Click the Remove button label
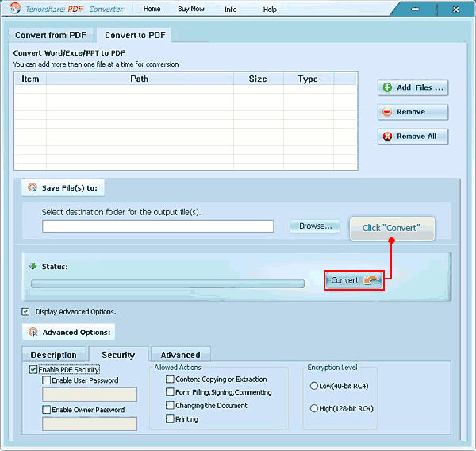Screen dimensions: 476x451 click(x=411, y=112)
